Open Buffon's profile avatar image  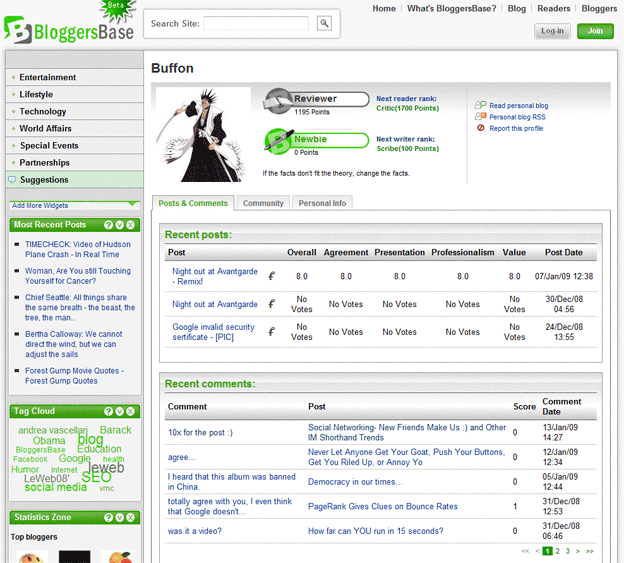coord(203,135)
